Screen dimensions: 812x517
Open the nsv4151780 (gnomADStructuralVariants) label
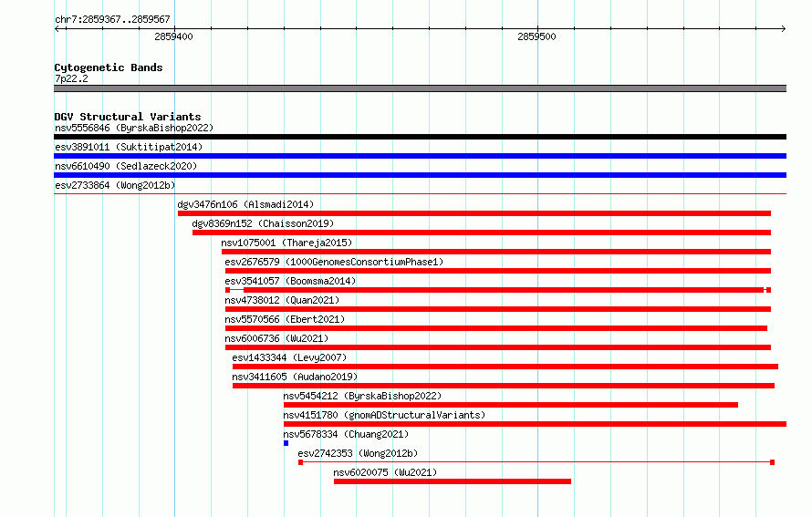pyautogui.click(x=384, y=415)
